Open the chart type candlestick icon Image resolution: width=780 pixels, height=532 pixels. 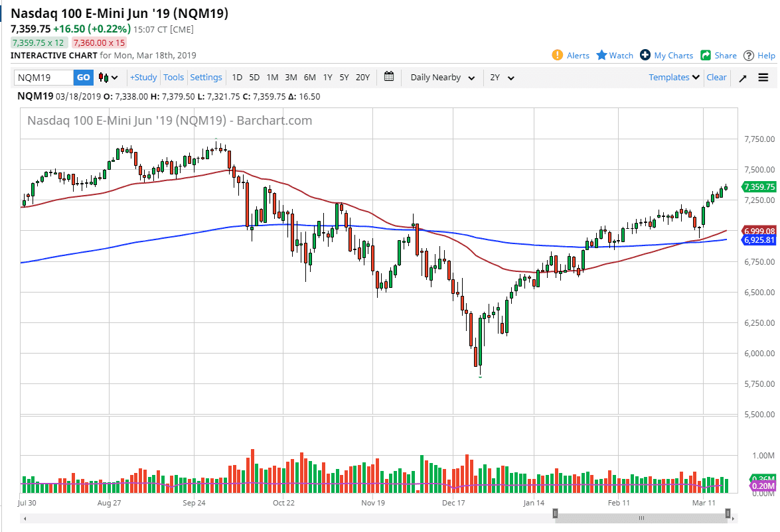coord(103,78)
